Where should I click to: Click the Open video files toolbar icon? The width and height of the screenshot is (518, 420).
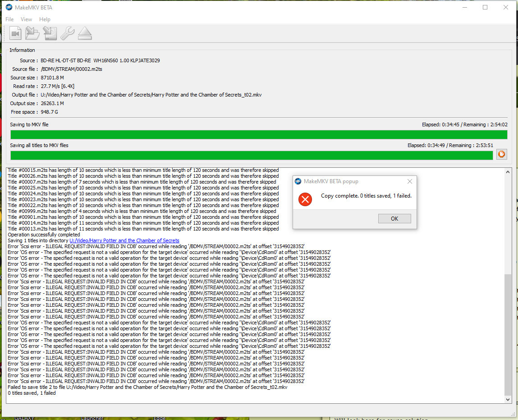click(15, 33)
